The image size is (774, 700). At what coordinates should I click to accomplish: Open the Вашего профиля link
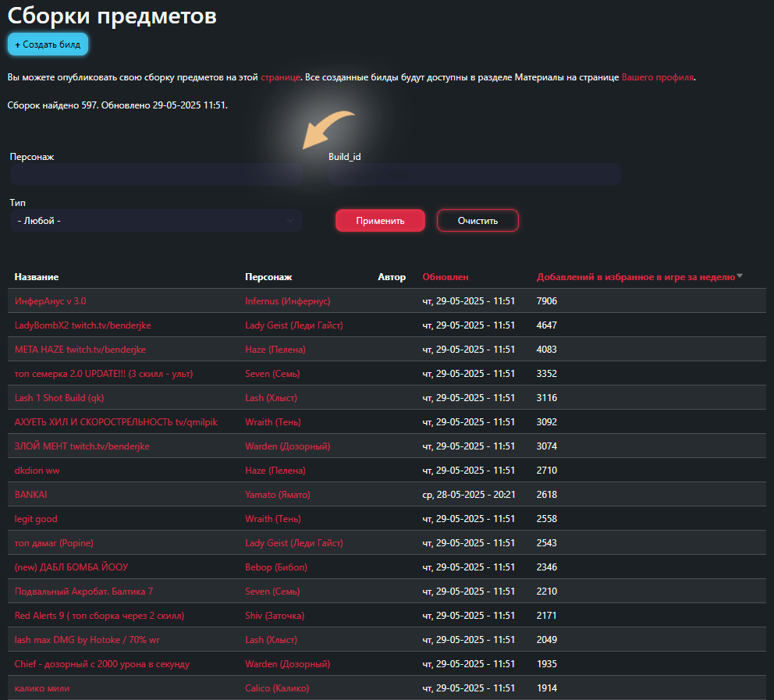click(x=658, y=77)
